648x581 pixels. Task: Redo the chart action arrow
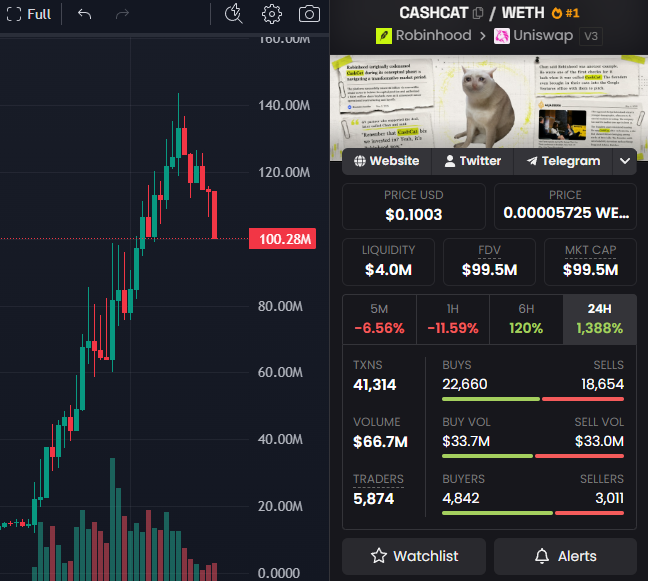tap(122, 14)
